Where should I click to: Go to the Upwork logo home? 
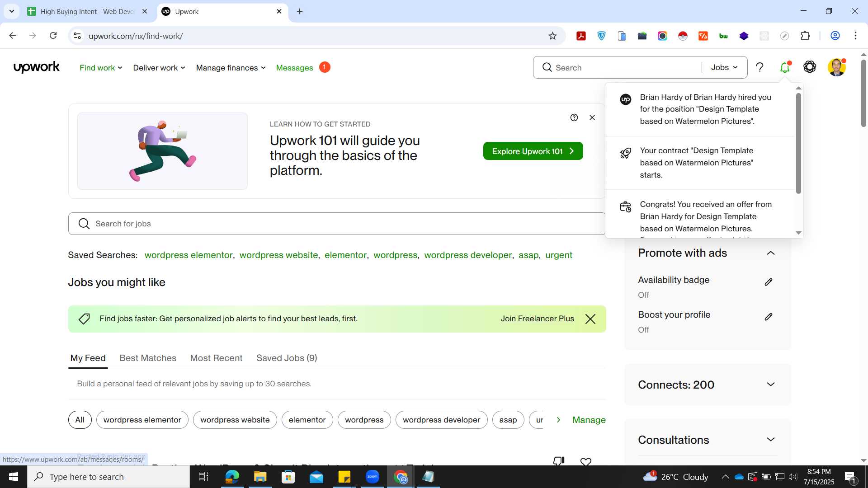pos(37,67)
